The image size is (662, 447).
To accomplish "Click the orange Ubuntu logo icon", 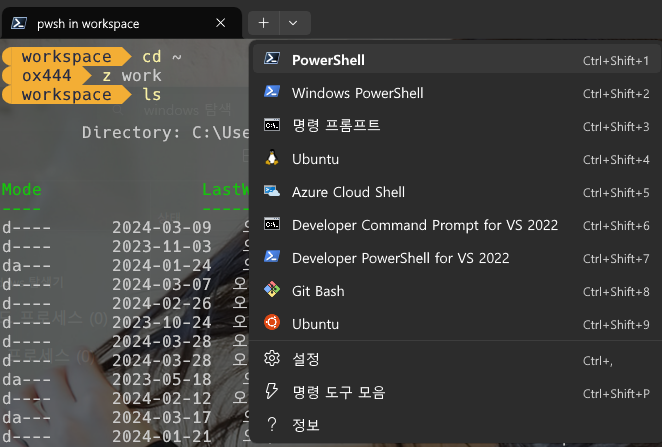I will point(272,322).
